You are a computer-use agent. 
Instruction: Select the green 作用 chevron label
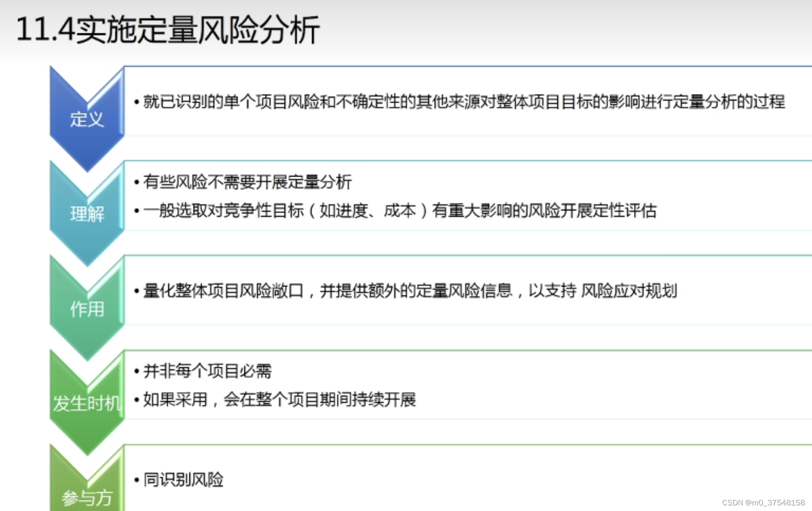point(87,309)
